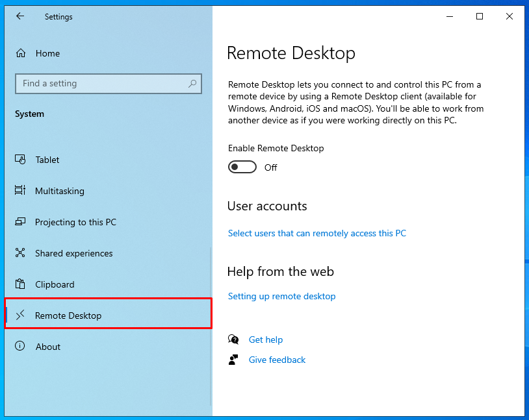
Task: Click the Get help link
Action: click(x=266, y=340)
